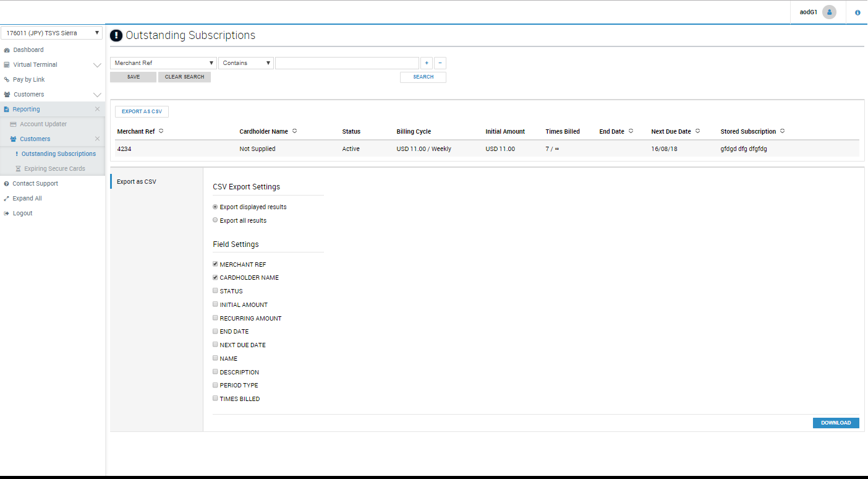868x479 pixels.
Task: Go to Expiring Secure Cards report
Action: pyautogui.click(x=54, y=168)
